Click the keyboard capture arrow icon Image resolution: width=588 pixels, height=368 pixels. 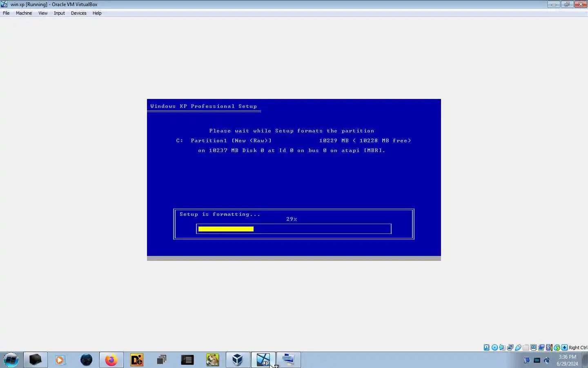pyautogui.click(x=564, y=348)
